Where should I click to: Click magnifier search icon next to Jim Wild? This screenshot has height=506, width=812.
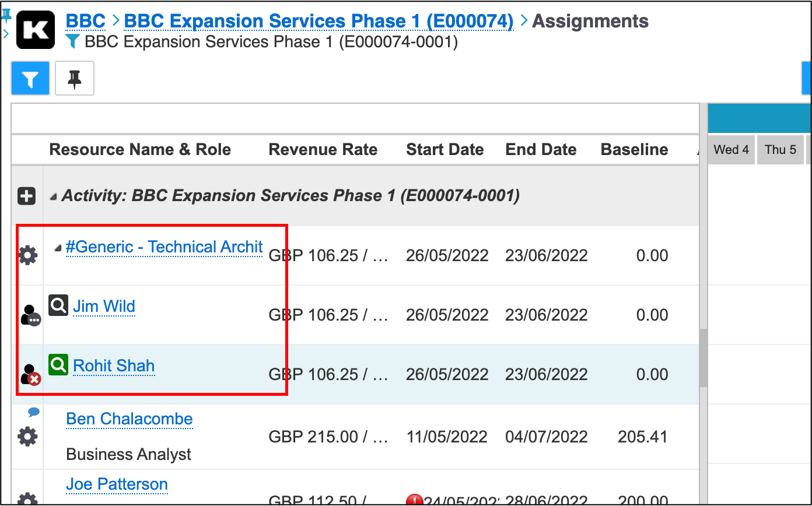tap(58, 305)
